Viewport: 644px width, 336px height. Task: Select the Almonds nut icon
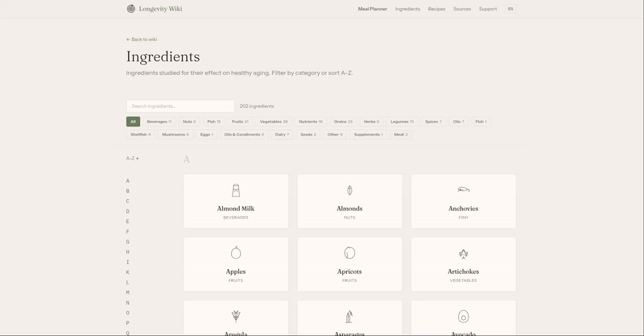click(x=349, y=190)
